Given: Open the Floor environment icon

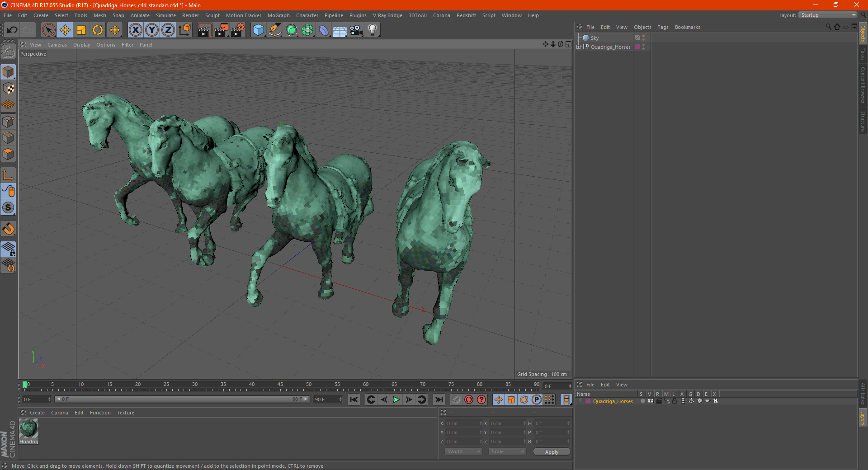Looking at the screenshot, I should point(340,30).
